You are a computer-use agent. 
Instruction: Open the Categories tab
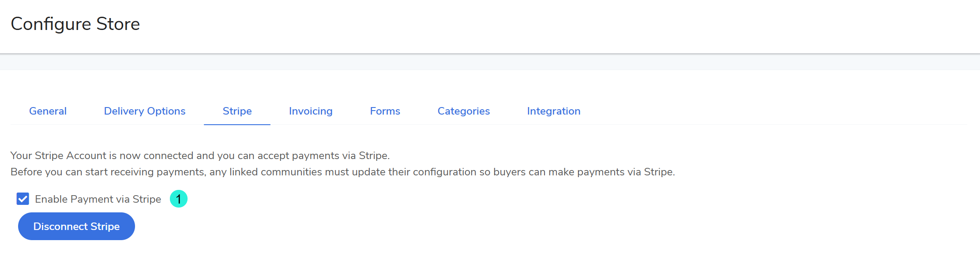point(463,111)
